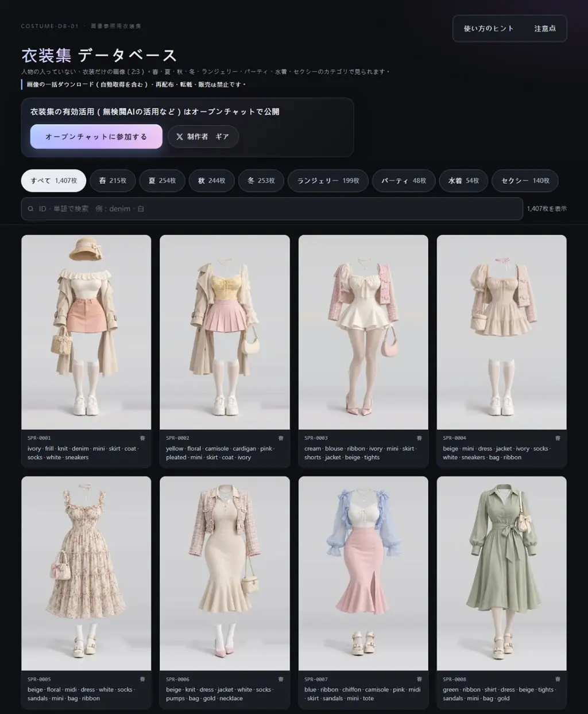Open the SPR-0003 cream blouse outfit thumbnail
This screenshot has width=588, height=714.
point(363,332)
